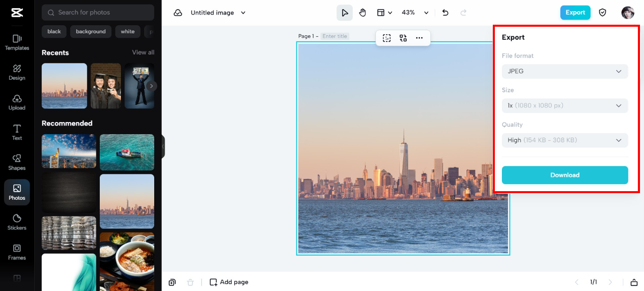Go to the previous page arrow

577,282
